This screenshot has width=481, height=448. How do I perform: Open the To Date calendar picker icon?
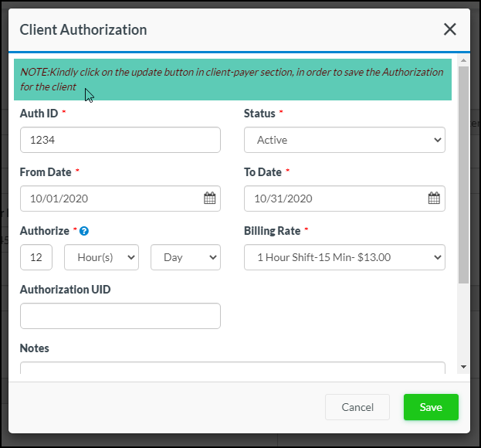pyautogui.click(x=434, y=199)
